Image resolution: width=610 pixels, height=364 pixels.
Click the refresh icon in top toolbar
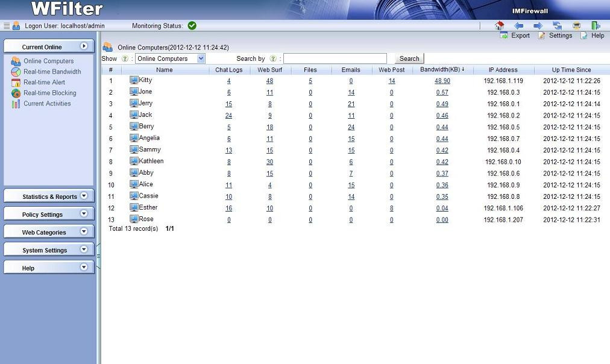coord(557,26)
